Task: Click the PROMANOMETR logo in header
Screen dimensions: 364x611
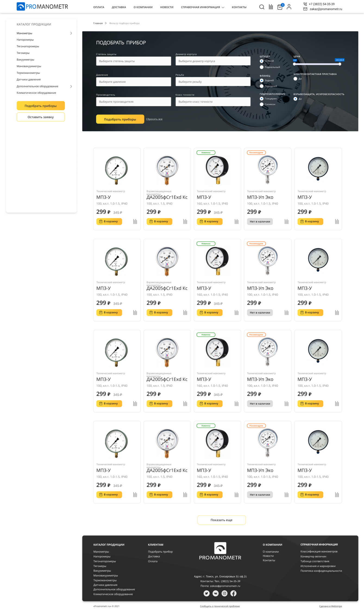Action: [42, 7]
